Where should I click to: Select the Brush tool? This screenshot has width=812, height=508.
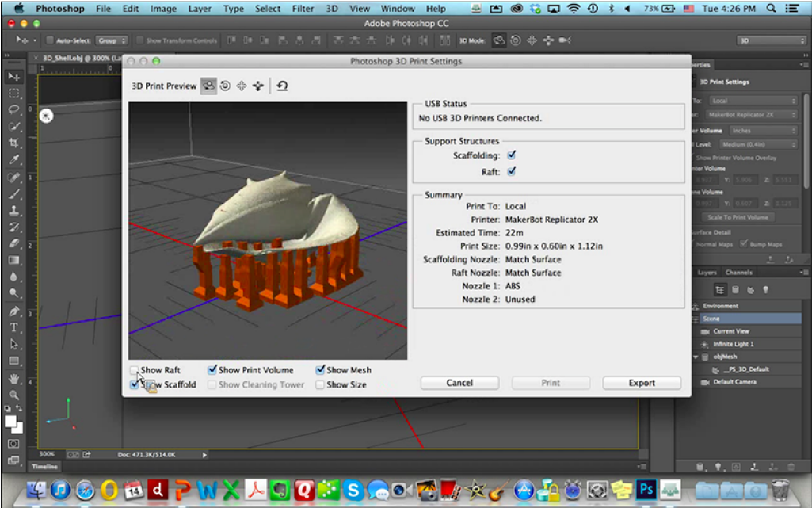click(14, 194)
